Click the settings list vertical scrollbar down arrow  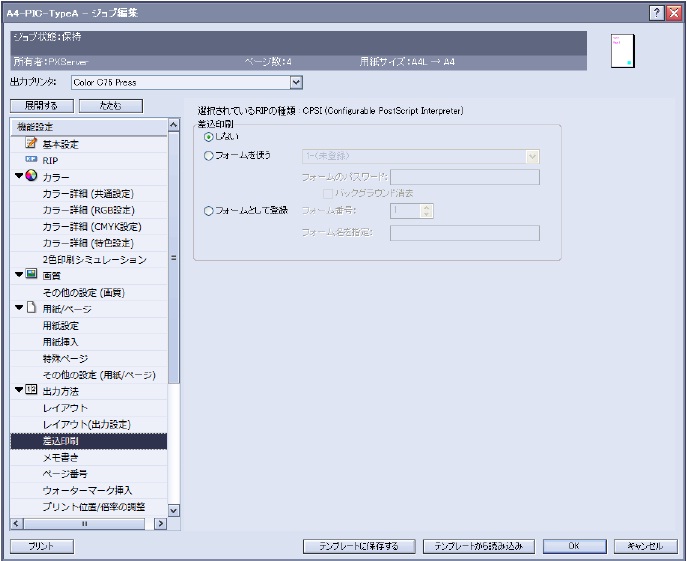click(173, 510)
